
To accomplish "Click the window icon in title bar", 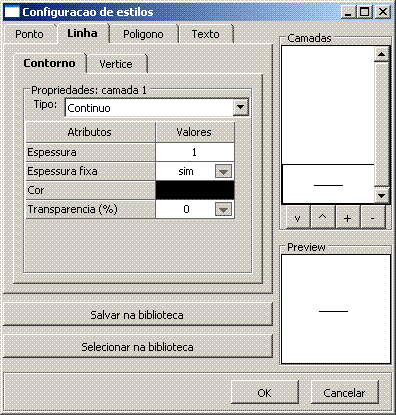I will click(x=12, y=12).
